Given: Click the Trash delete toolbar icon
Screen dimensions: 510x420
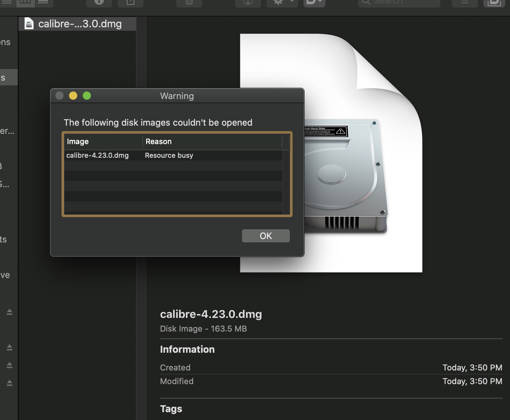Looking at the screenshot, I should 189,3.
